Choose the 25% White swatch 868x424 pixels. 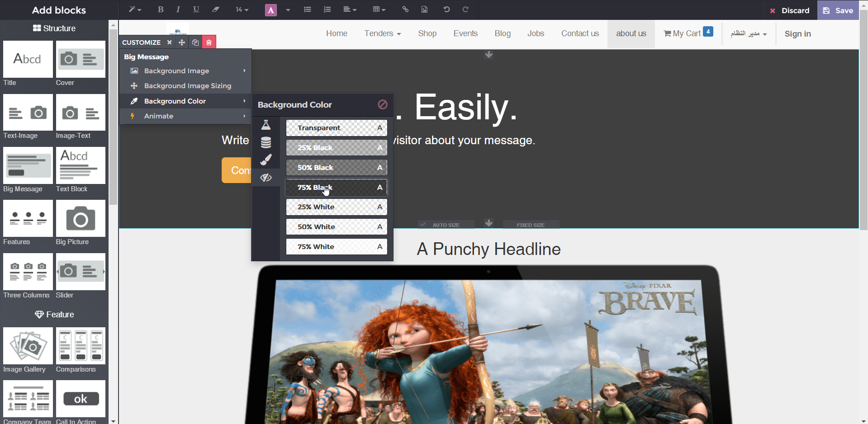click(337, 207)
